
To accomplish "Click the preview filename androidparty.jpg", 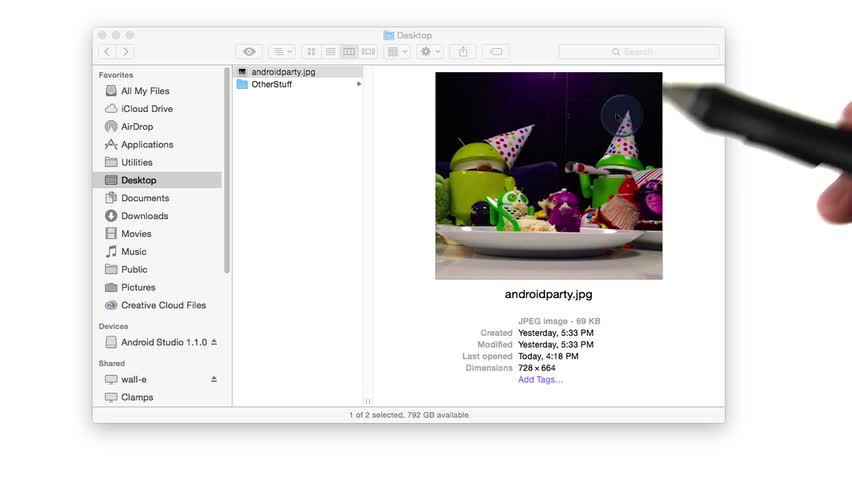I will point(548,294).
